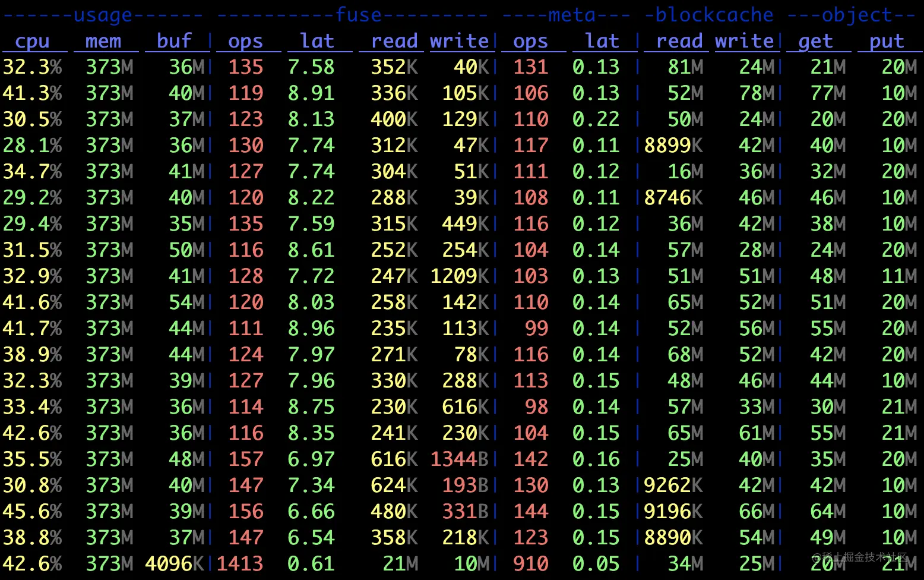The image size is (924, 580).
Task: Click the object put value 11M
Action: (899, 276)
